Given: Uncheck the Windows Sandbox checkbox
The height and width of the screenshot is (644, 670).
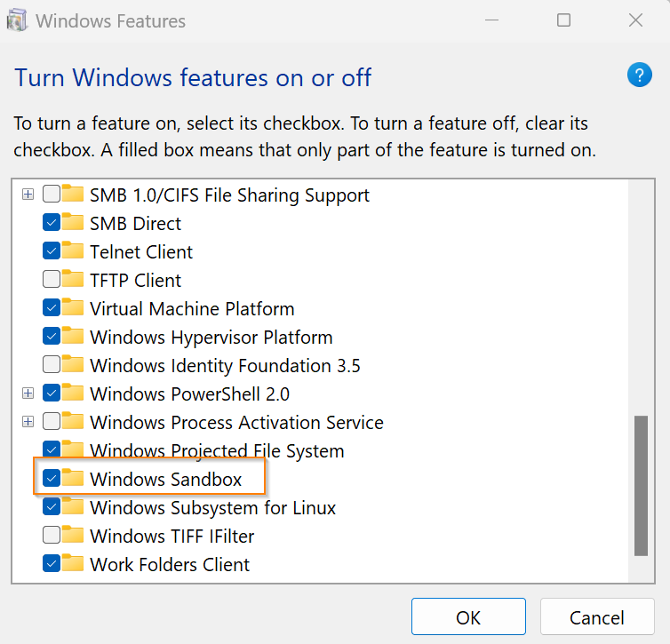Looking at the screenshot, I should pos(52,480).
